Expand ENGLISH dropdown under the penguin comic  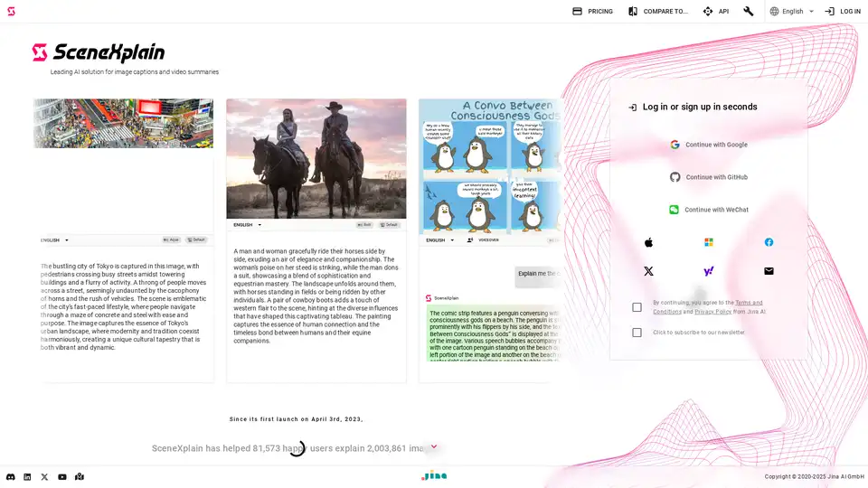(439, 240)
